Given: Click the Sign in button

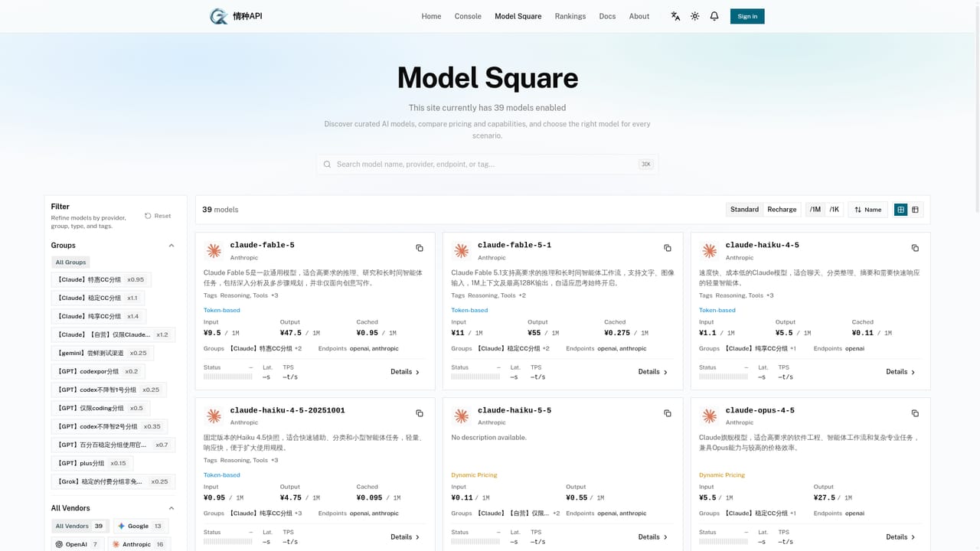Looking at the screenshot, I should click(x=747, y=16).
